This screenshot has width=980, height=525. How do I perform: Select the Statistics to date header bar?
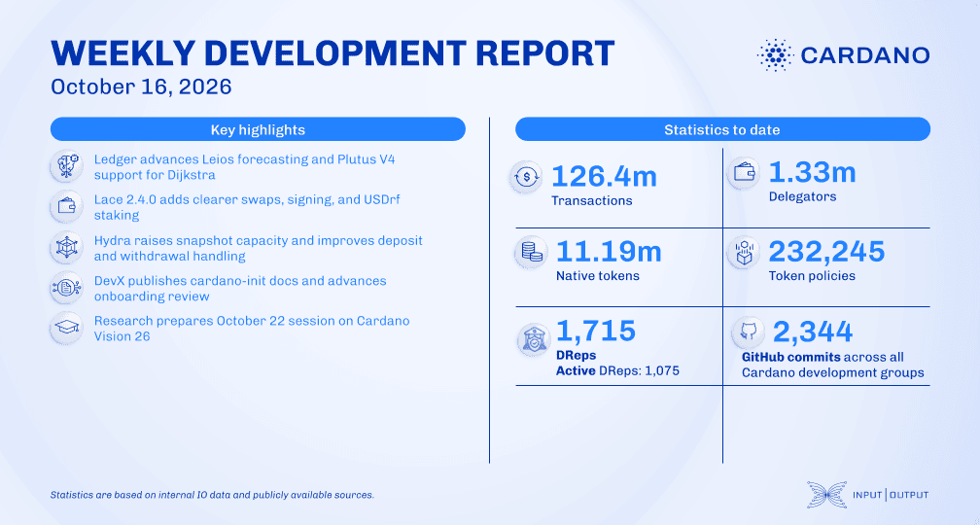click(722, 129)
